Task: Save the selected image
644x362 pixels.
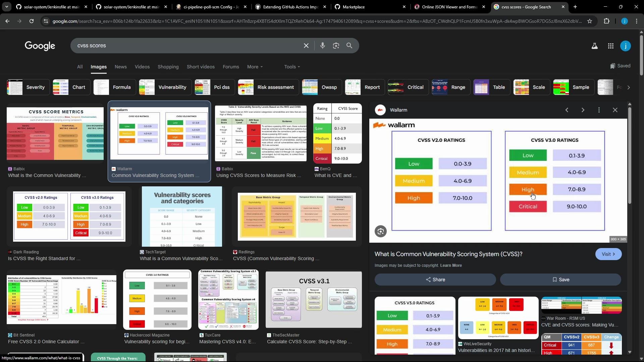Action: tap(560, 280)
